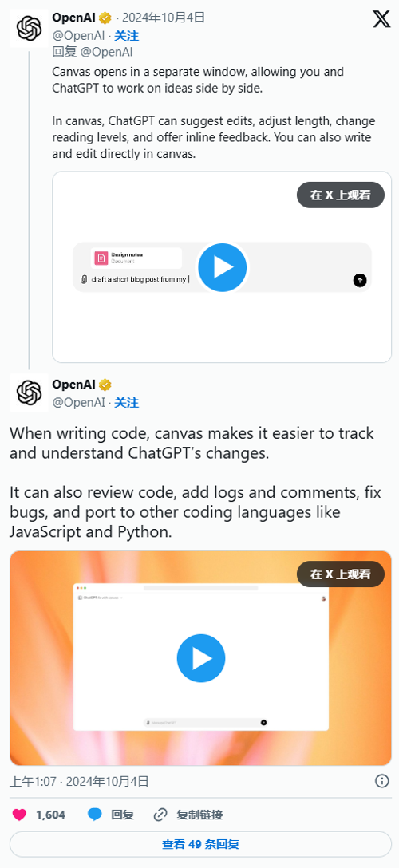This screenshot has width=399, height=868.
Task: Click 在 X 上观看 on first video
Action: click(x=340, y=195)
